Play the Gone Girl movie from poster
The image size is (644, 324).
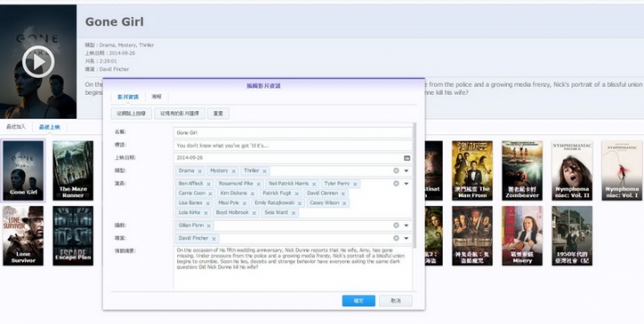[38, 62]
